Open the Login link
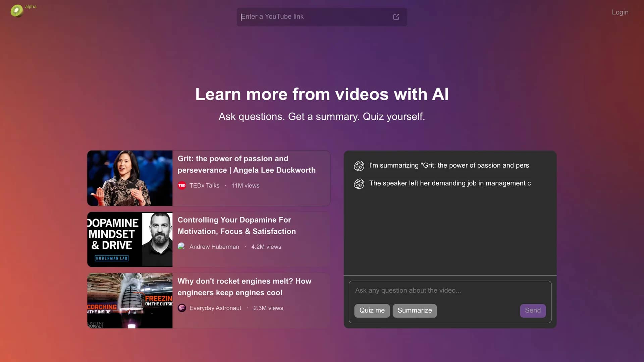The height and width of the screenshot is (362, 644). tap(620, 12)
